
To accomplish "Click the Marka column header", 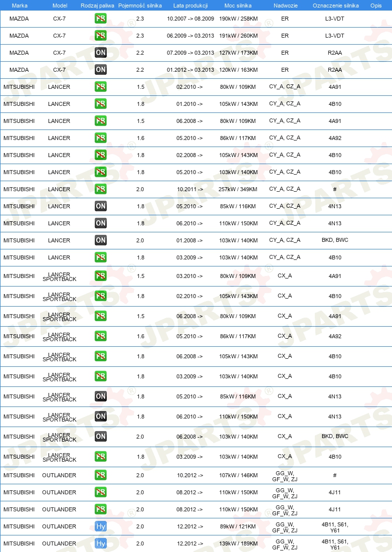I will point(20,6).
